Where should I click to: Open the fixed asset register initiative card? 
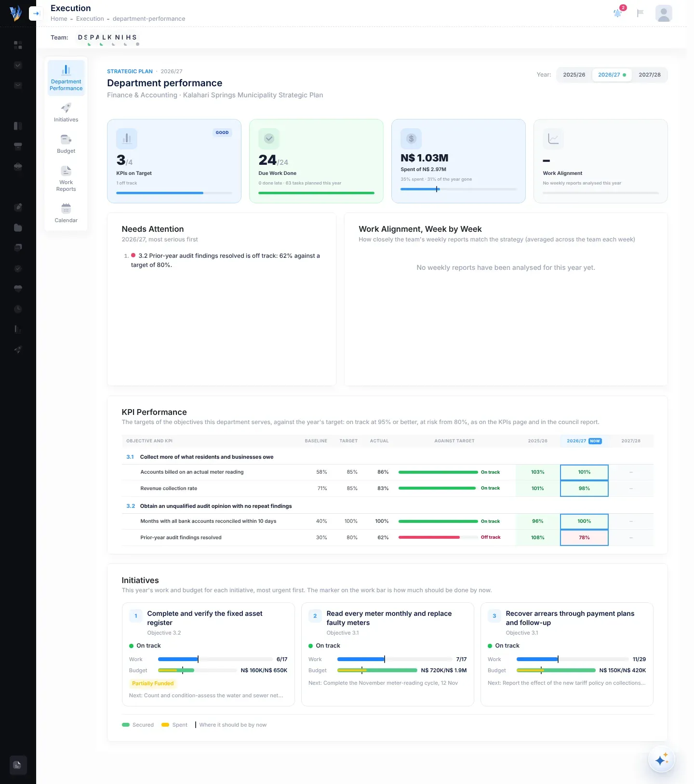[208, 654]
